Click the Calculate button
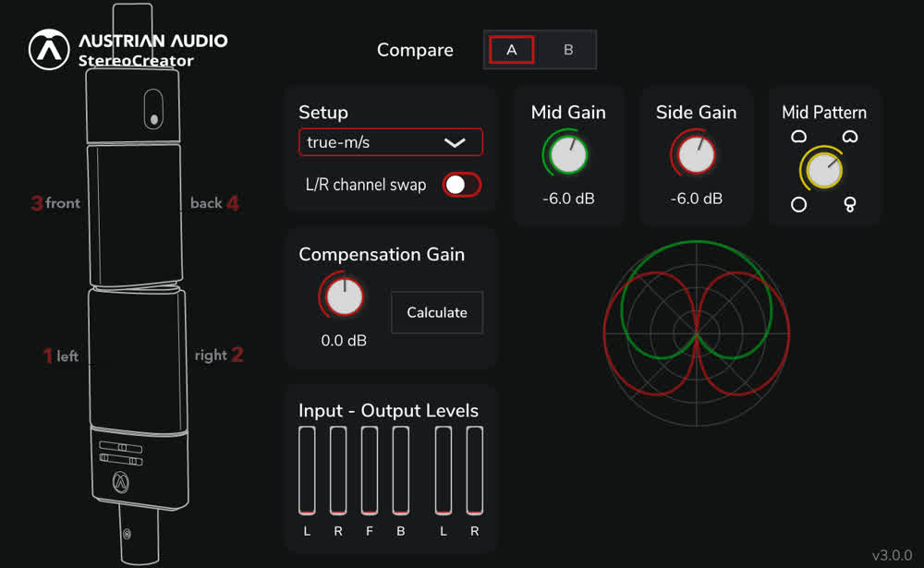924x568 pixels. [x=437, y=312]
